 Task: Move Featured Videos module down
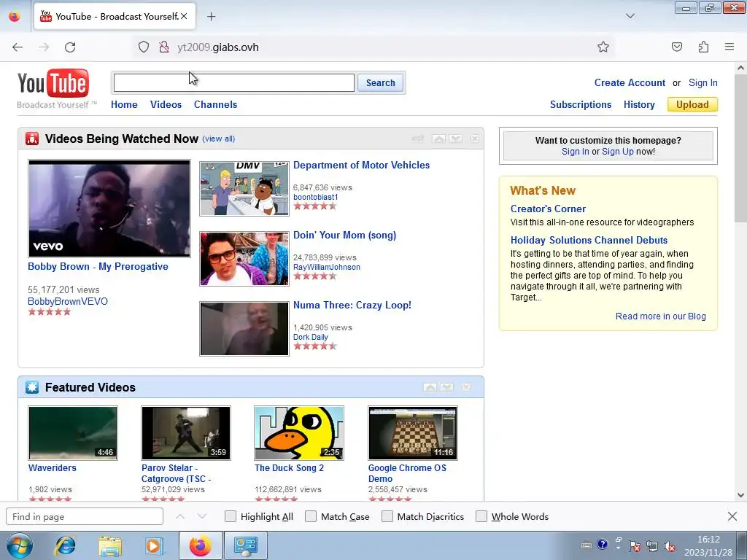click(447, 387)
